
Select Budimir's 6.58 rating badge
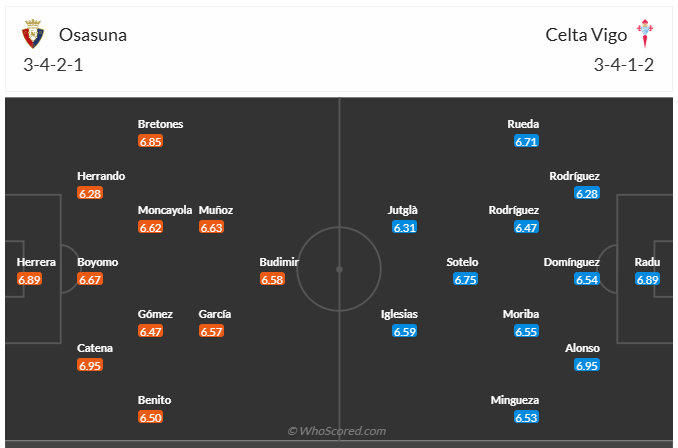(x=272, y=279)
